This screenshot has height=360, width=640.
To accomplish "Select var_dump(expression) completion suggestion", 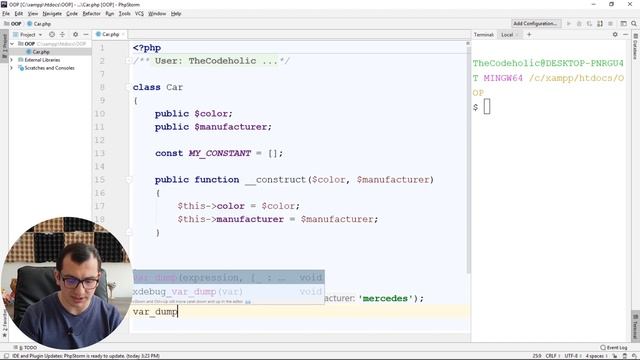I will coord(229,277).
